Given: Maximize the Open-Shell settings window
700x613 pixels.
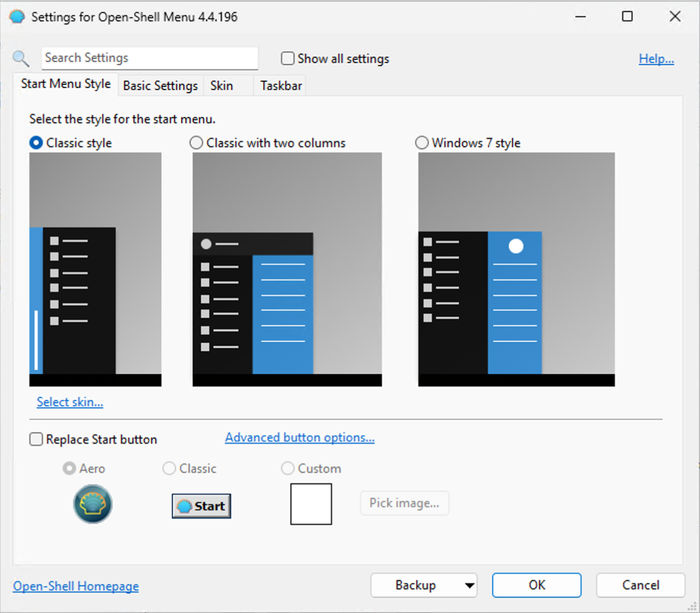Looking at the screenshot, I should [x=627, y=17].
